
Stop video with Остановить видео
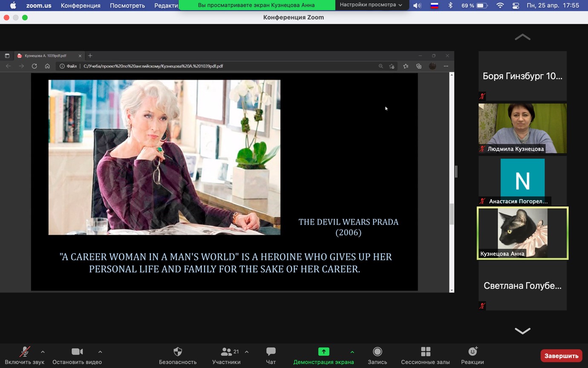click(x=77, y=356)
